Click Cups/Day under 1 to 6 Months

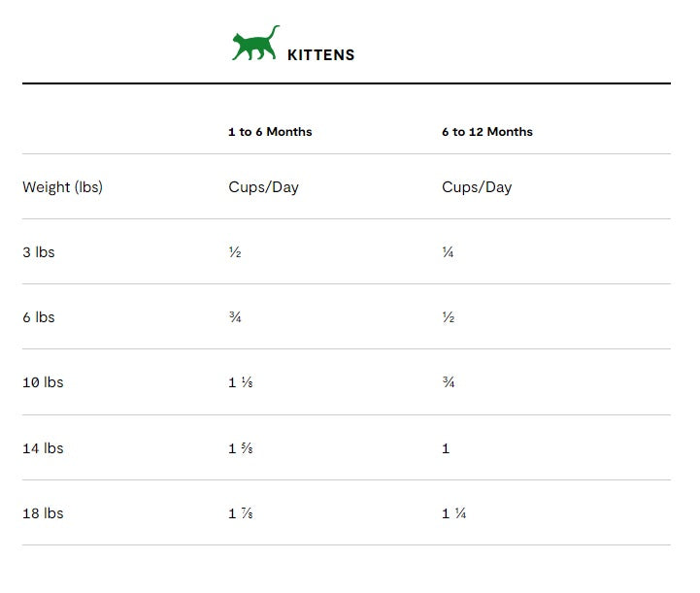pyautogui.click(x=263, y=187)
